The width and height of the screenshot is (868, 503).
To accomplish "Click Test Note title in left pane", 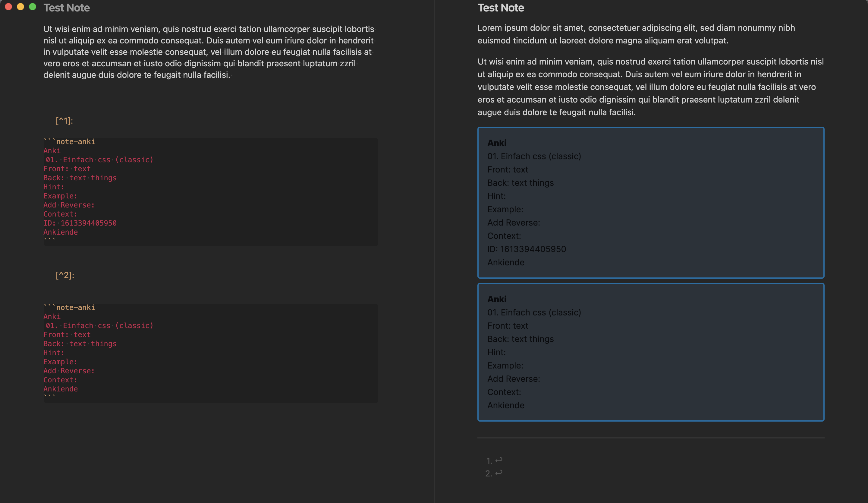I will click(66, 8).
